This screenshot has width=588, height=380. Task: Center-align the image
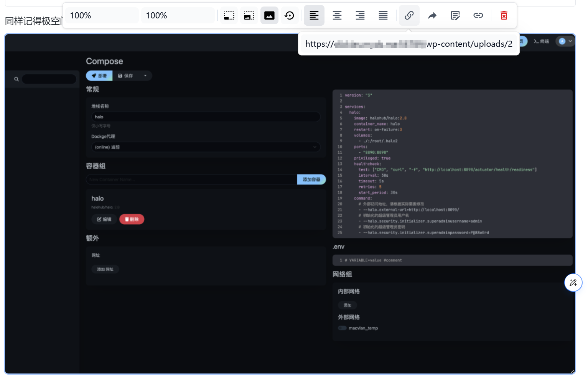pyautogui.click(x=337, y=16)
